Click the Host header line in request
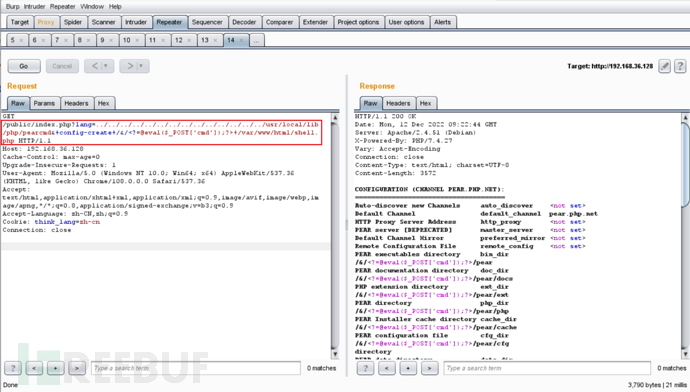This screenshot has height=392, width=690. [43, 149]
